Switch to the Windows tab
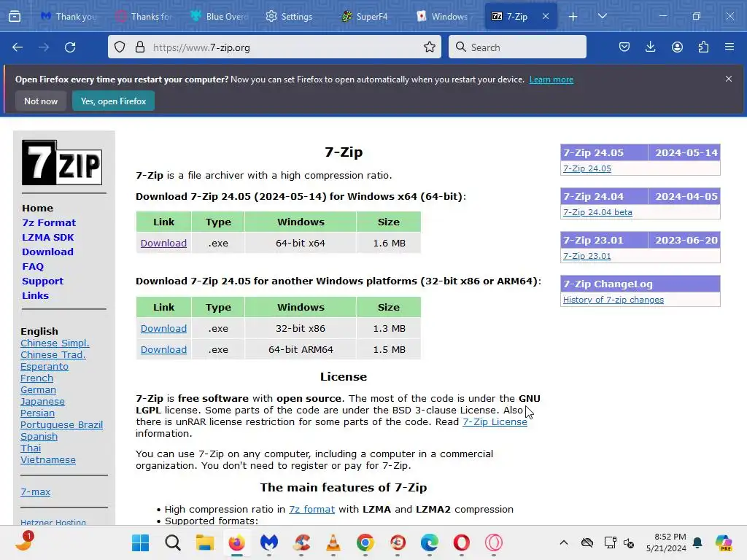Image resolution: width=747 pixels, height=560 pixels. (x=442, y=16)
